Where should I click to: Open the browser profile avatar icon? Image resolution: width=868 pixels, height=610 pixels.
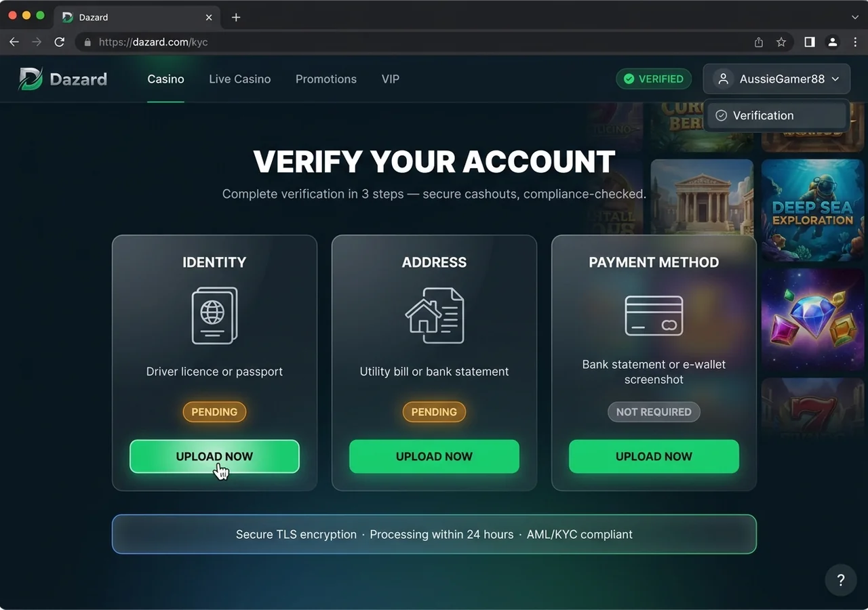[832, 42]
